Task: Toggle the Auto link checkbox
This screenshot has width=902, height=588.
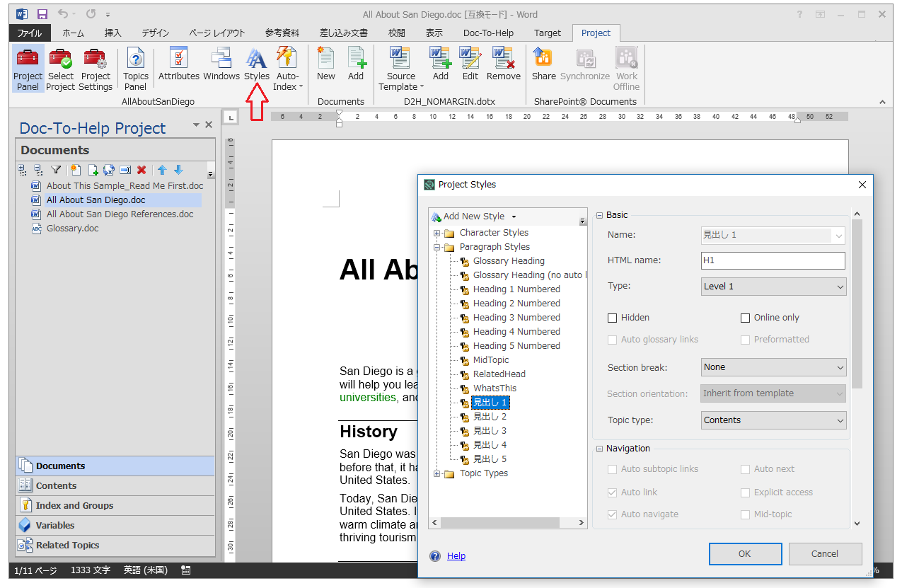Action: coord(613,492)
